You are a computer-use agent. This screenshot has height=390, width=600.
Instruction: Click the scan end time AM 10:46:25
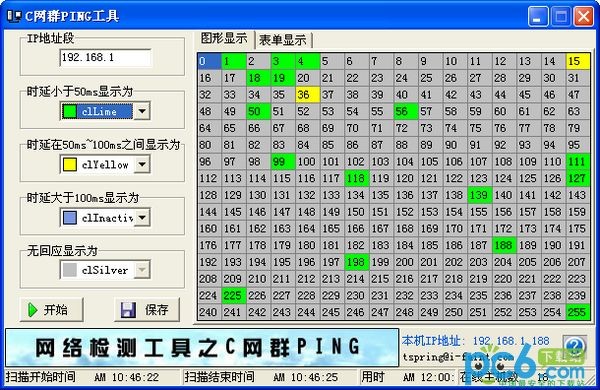pos(306,377)
